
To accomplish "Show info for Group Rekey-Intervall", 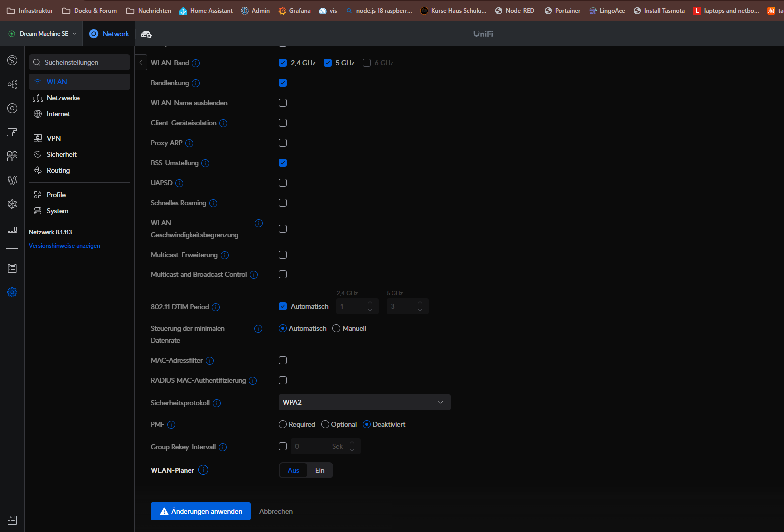I will pyautogui.click(x=223, y=447).
